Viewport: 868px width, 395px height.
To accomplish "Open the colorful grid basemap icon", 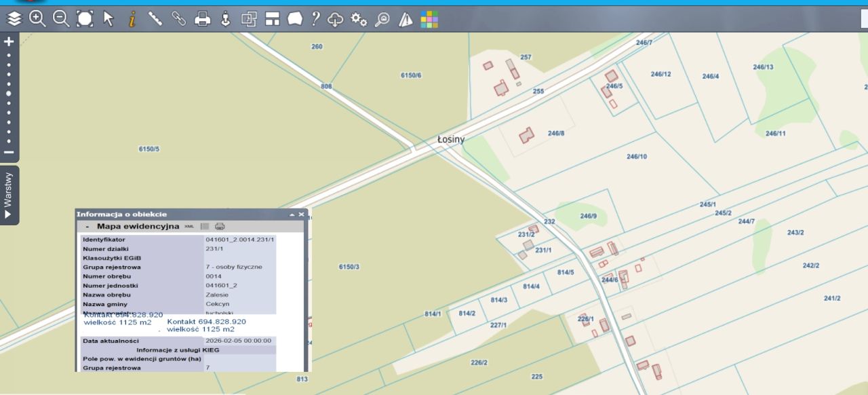I will (x=429, y=19).
